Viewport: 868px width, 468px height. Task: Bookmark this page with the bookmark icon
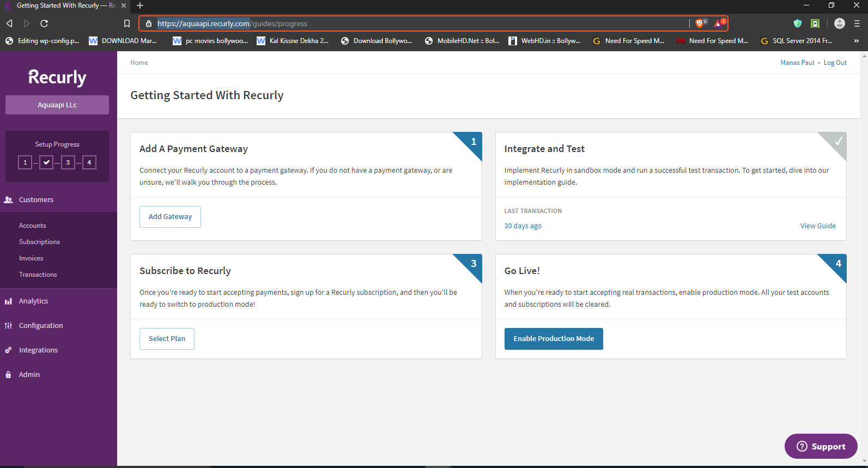pos(127,23)
